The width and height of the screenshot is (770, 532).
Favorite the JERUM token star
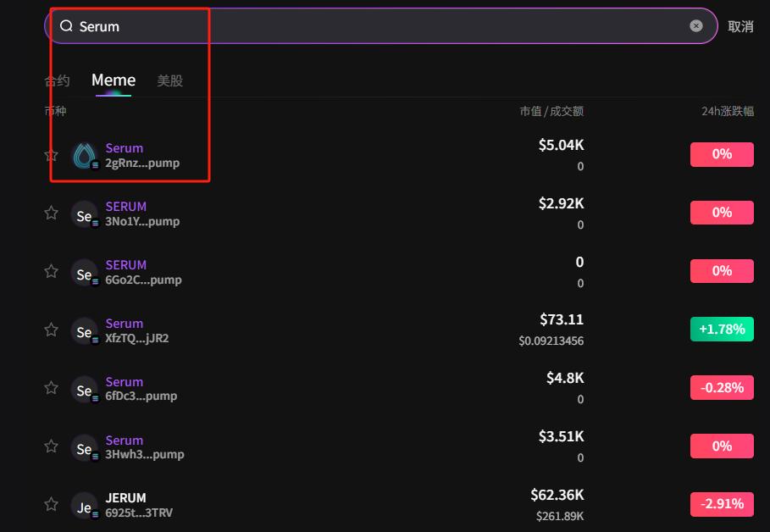(51, 505)
